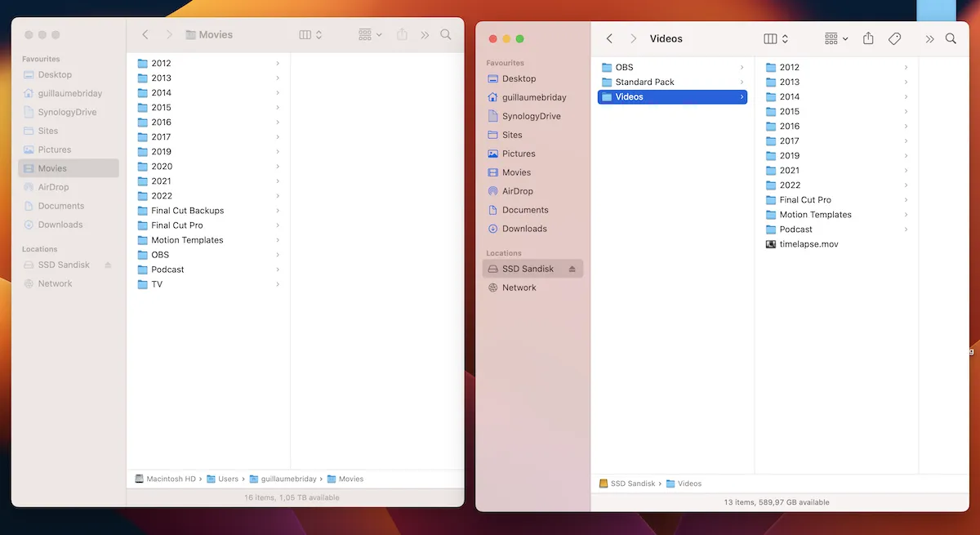The height and width of the screenshot is (535, 980).
Task: Open Downloads in Videos window sidebar
Action: point(532,229)
